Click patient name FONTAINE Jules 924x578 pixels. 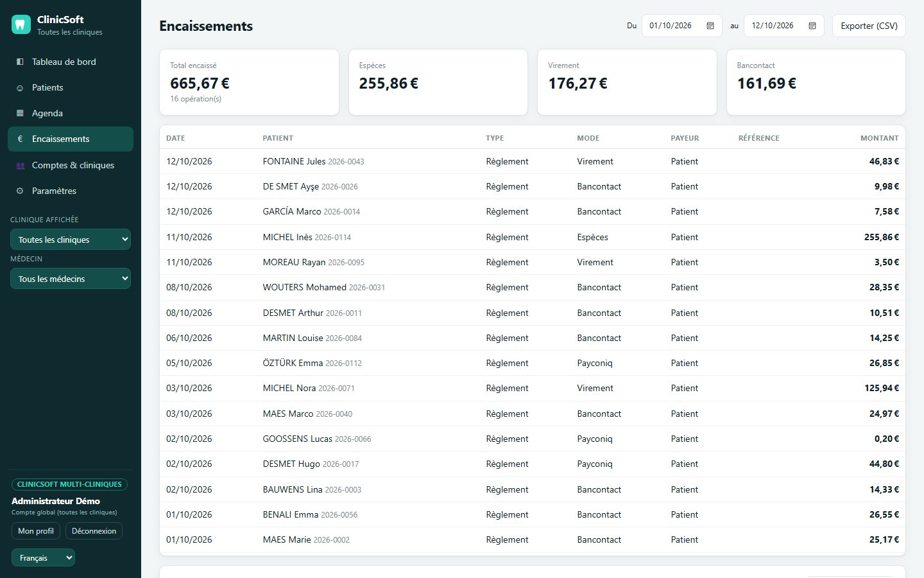294,161
